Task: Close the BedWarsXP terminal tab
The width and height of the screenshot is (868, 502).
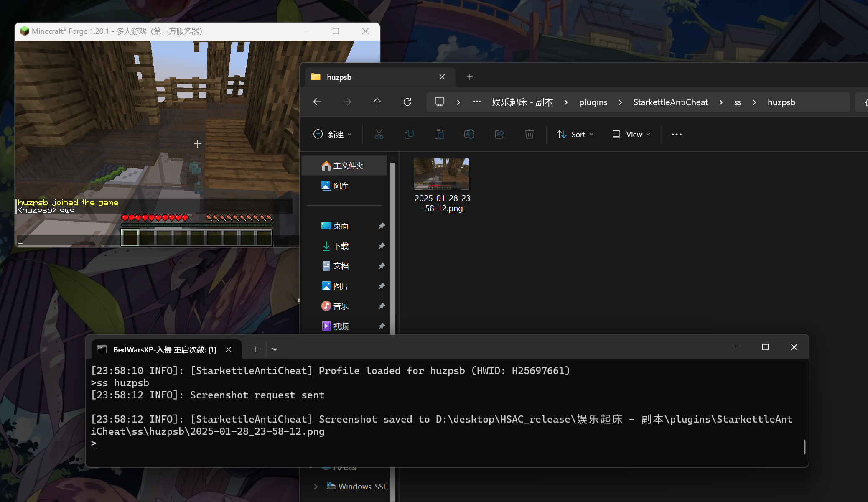Action: (x=229, y=349)
